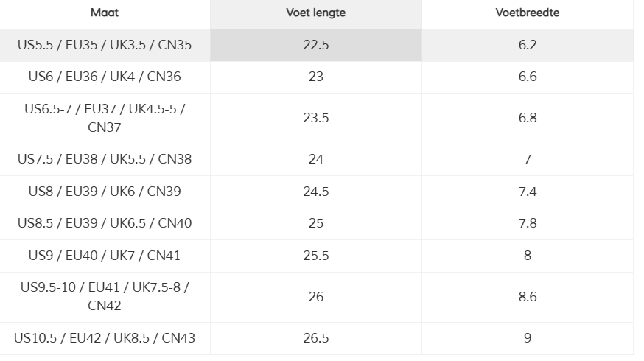Click the US9.5-10 / EU41 size cell
The image size is (644, 361).
(105, 298)
